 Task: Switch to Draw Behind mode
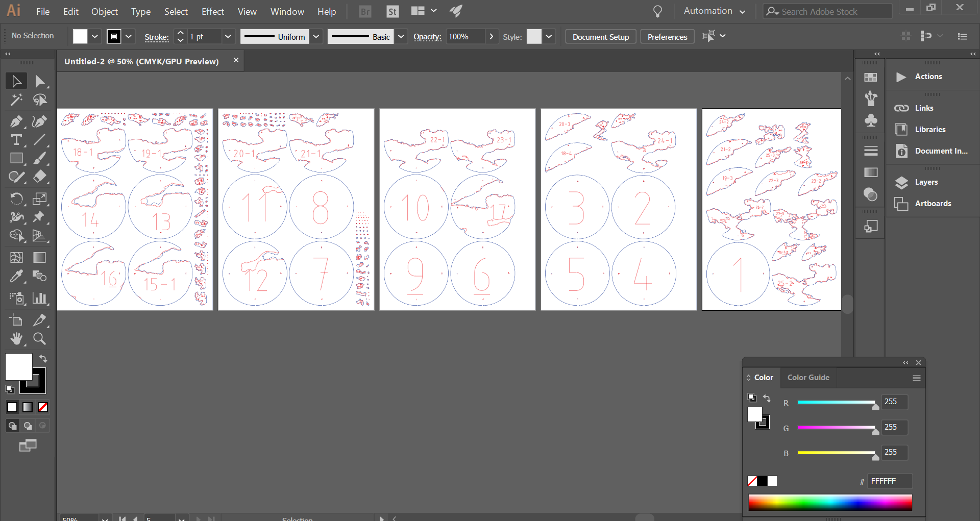pos(28,426)
